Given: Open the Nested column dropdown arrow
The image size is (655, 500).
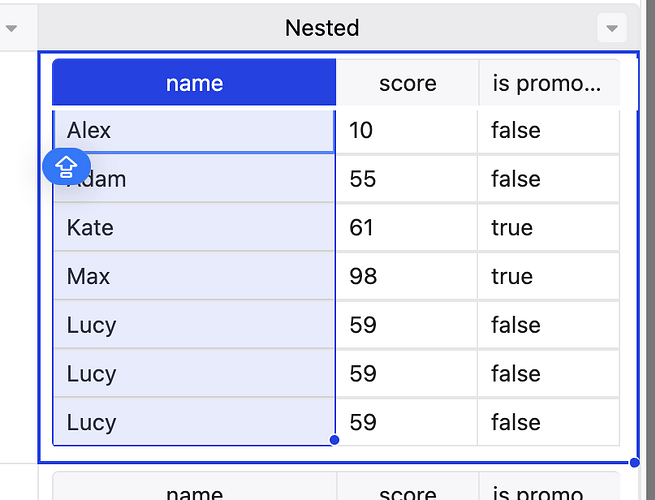Looking at the screenshot, I should pos(612,28).
